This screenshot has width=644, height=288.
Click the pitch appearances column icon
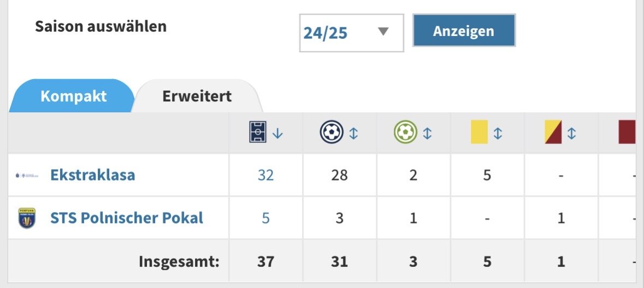point(258,132)
